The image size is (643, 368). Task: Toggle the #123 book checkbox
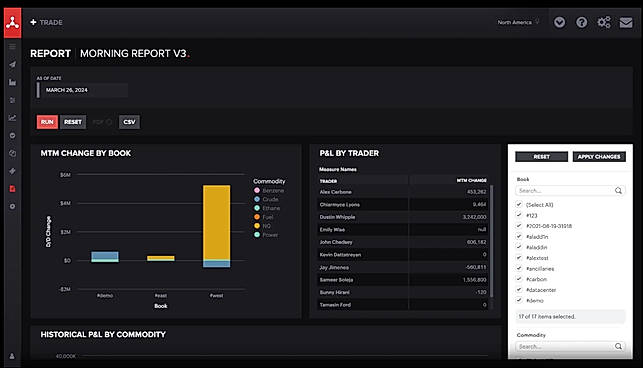pyautogui.click(x=519, y=215)
